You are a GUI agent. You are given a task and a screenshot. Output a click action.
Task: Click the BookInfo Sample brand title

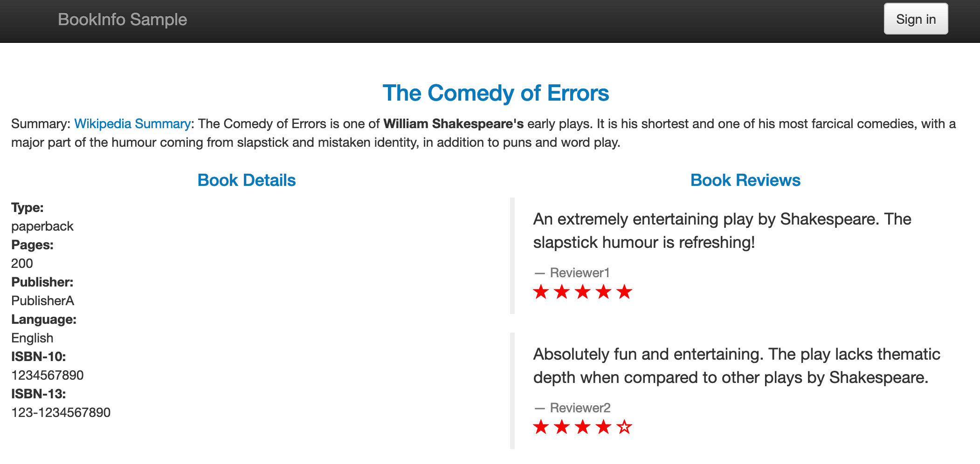tap(122, 20)
